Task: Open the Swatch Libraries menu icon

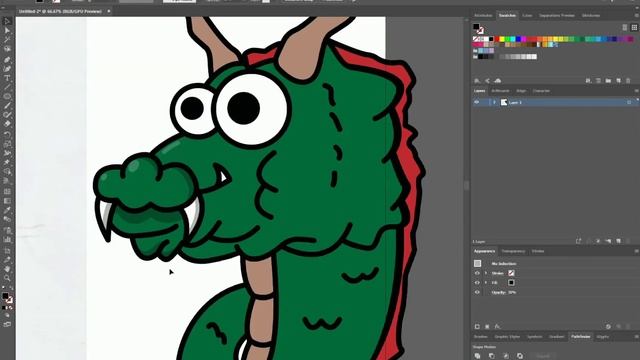Action: pyautogui.click(x=477, y=81)
